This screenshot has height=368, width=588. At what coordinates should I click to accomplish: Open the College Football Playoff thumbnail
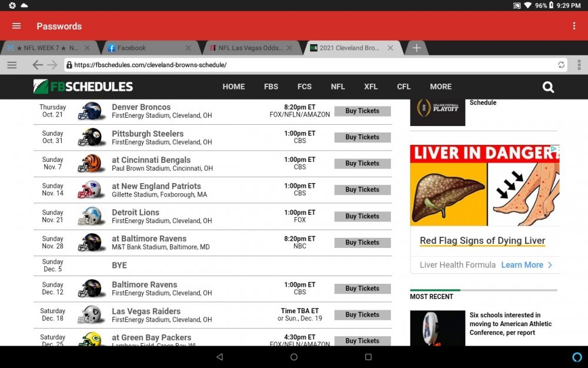pos(437,112)
